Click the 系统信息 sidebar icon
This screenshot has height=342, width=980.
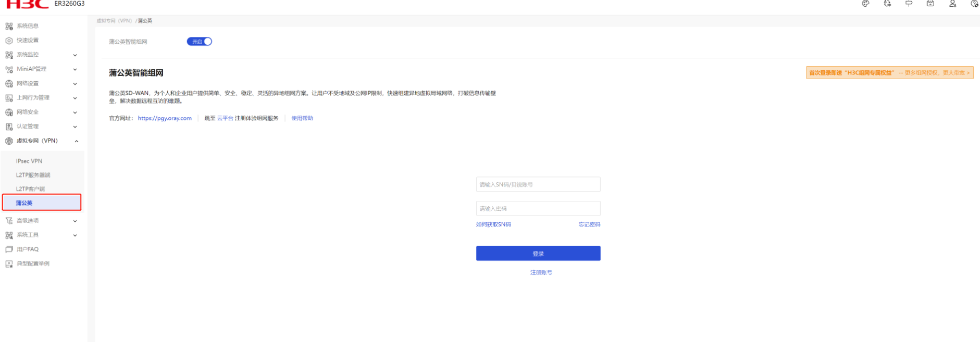pyautogui.click(x=9, y=26)
